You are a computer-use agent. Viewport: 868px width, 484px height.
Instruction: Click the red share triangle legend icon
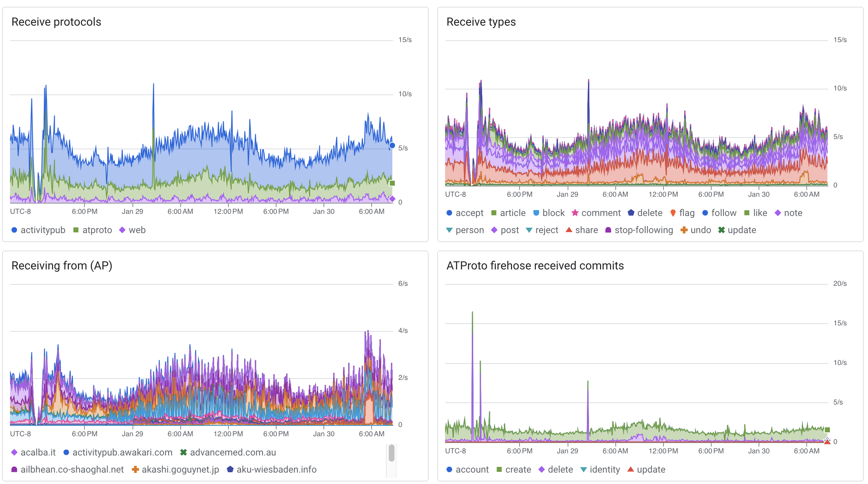point(569,230)
